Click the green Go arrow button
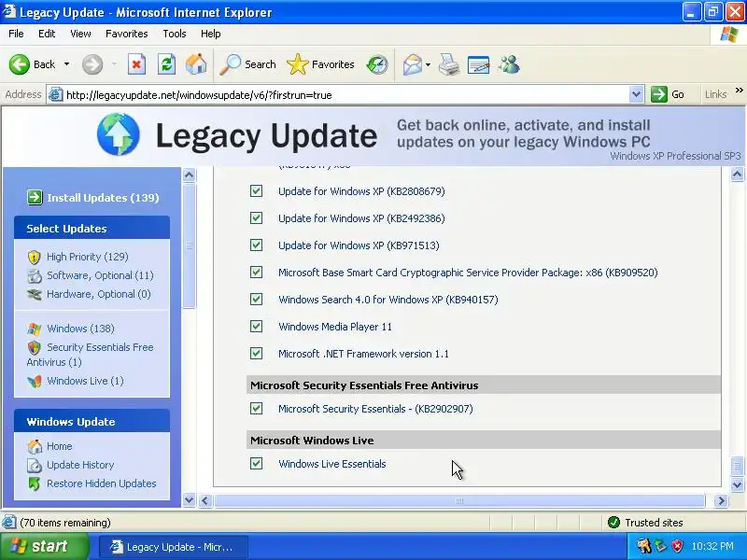747x560 pixels. pos(659,94)
